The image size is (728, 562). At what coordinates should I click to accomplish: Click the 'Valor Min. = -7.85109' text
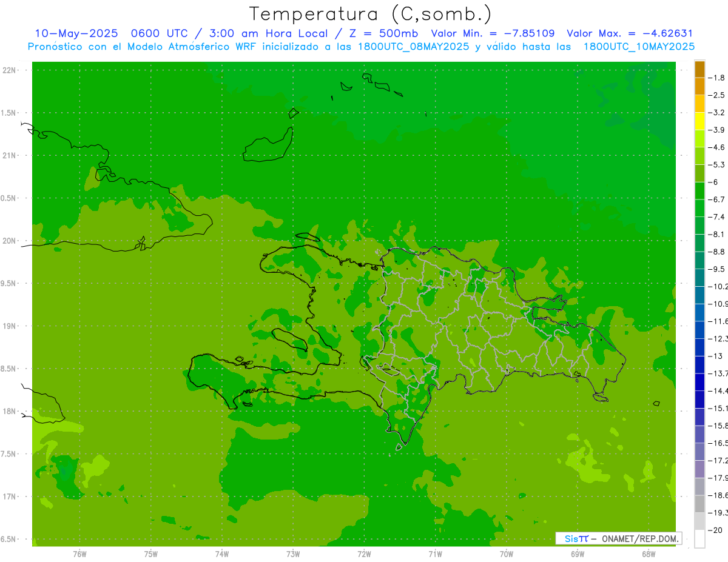(493, 33)
